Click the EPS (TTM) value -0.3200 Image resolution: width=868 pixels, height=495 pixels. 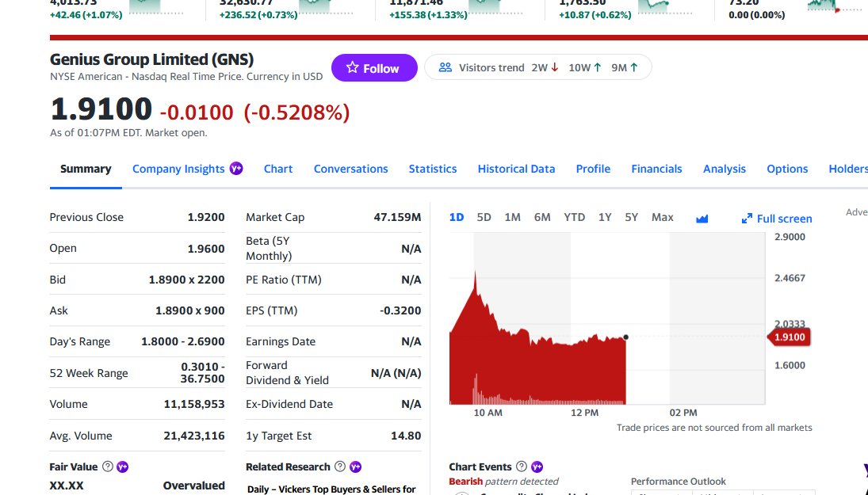coord(400,310)
